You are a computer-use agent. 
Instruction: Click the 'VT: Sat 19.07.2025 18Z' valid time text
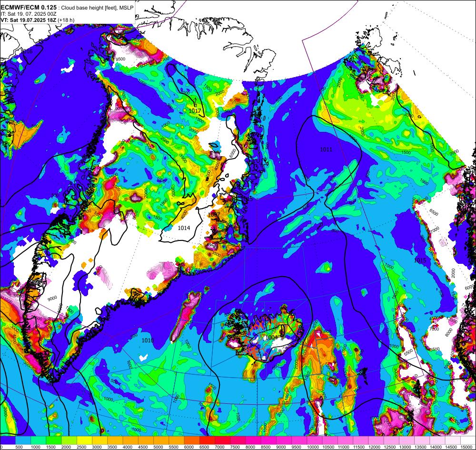[x=29, y=20]
